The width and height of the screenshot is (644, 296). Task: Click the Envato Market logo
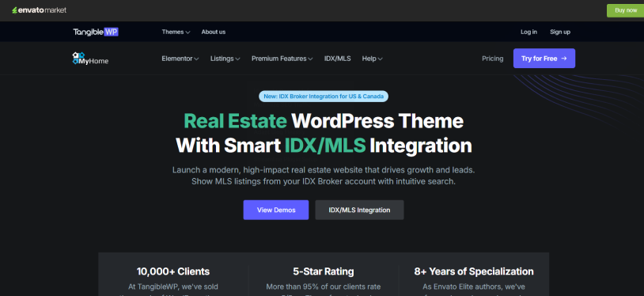pyautogui.click(x=39, y=10)
